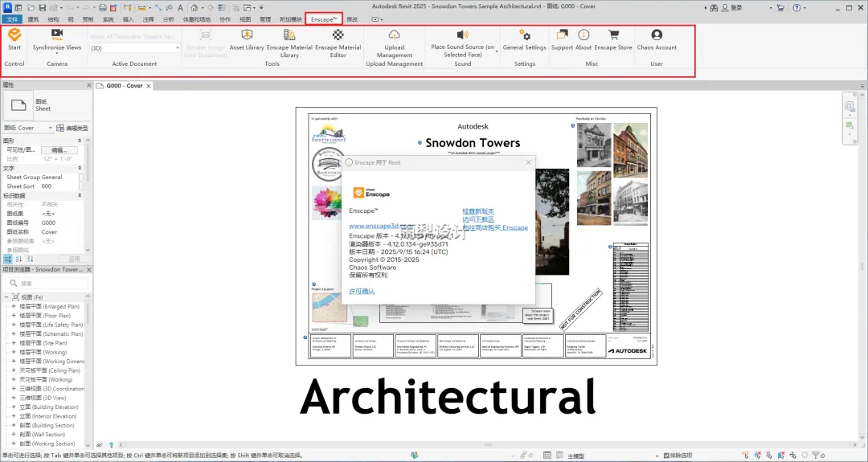868x462 pixels.
Task: Click the Save disk icon in quick access toolbar
Action: 42,8
